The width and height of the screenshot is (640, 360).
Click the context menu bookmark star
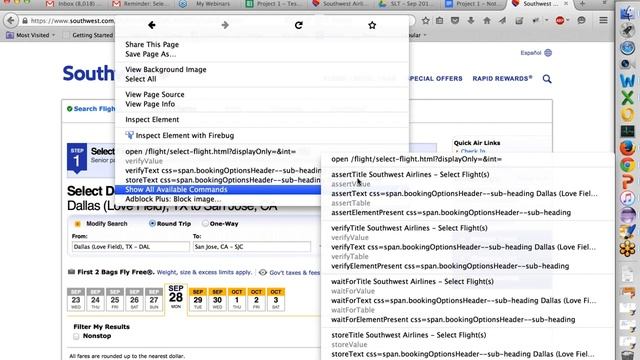pos(372,25)
